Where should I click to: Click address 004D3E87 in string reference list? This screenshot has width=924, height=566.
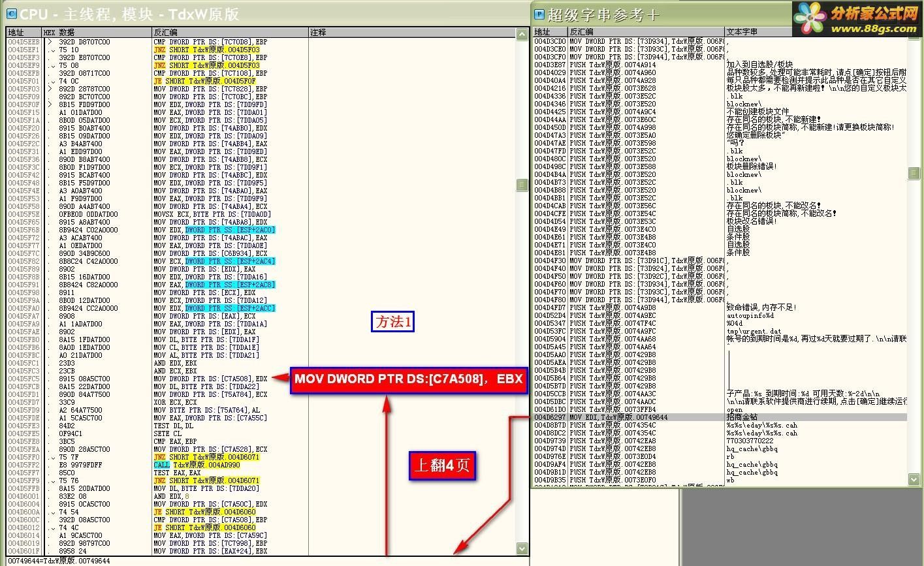click(x=550, y=65)
